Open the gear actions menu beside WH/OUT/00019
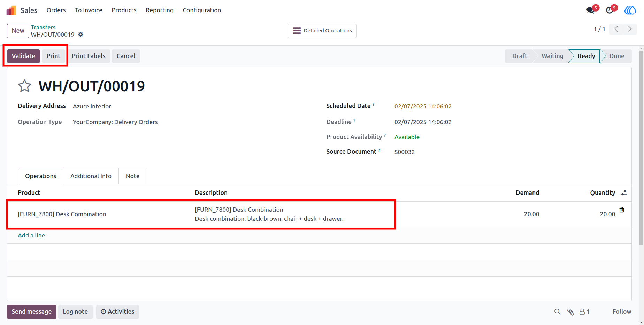The height and width of the screenshot is (325, 644). [80, 35]
